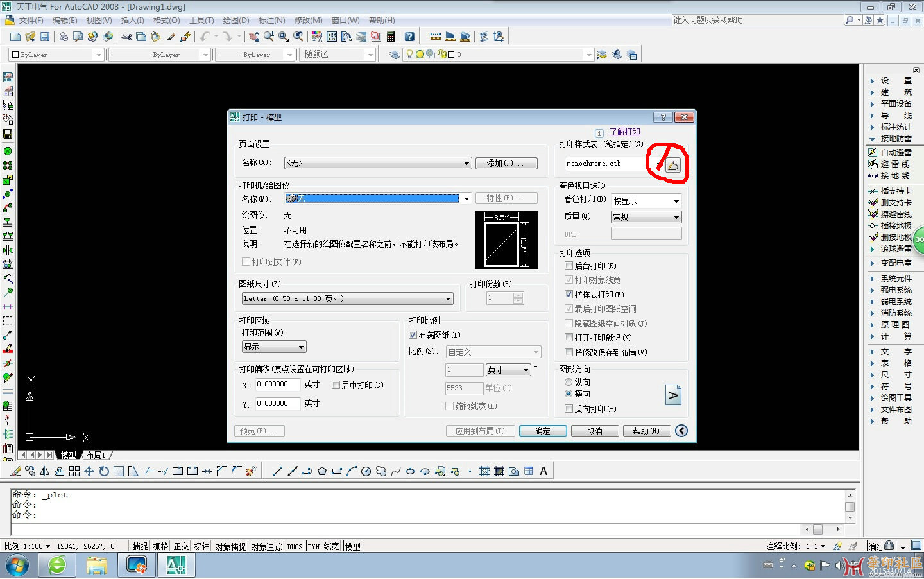Enable 反向打印 checkbox

tap(569, 408)
